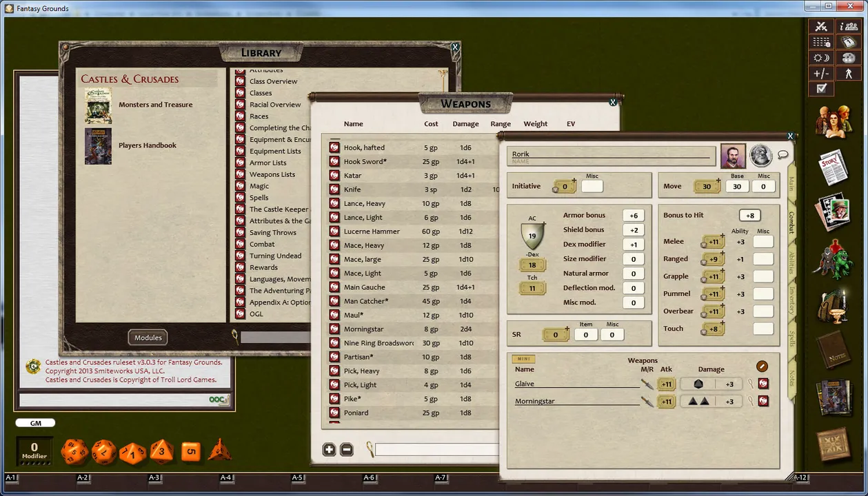868x496 pixels.
Task: Roll the d10 die icon
Action: coord(132,453)
